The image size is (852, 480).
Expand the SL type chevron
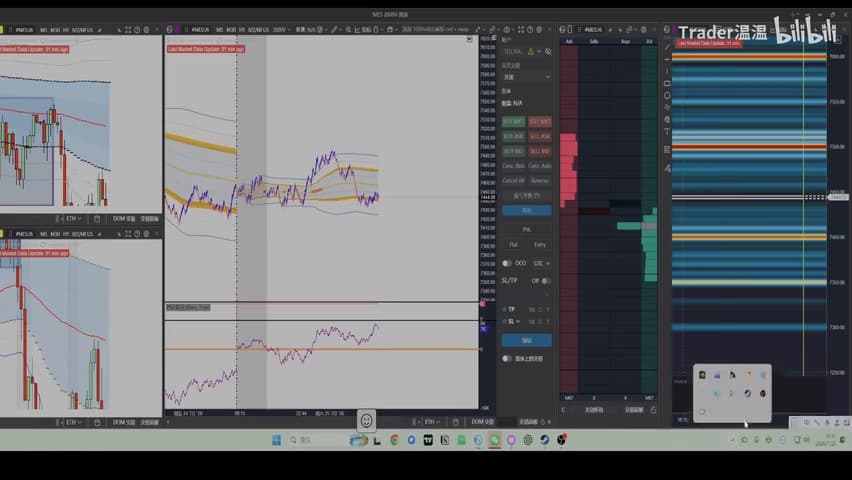[x=518, y=322]
